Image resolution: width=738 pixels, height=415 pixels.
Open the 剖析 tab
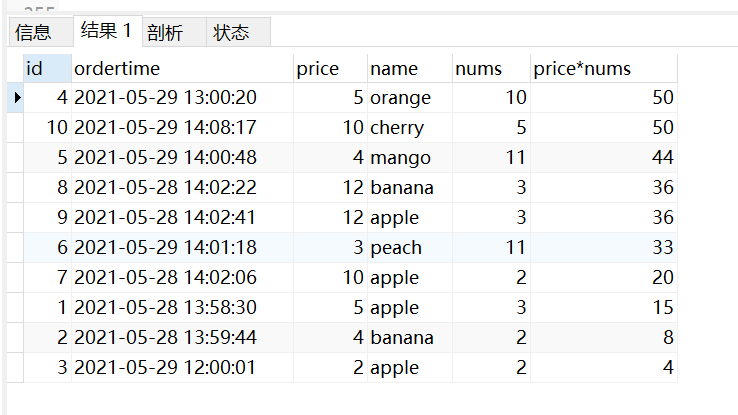pos(165,32)
